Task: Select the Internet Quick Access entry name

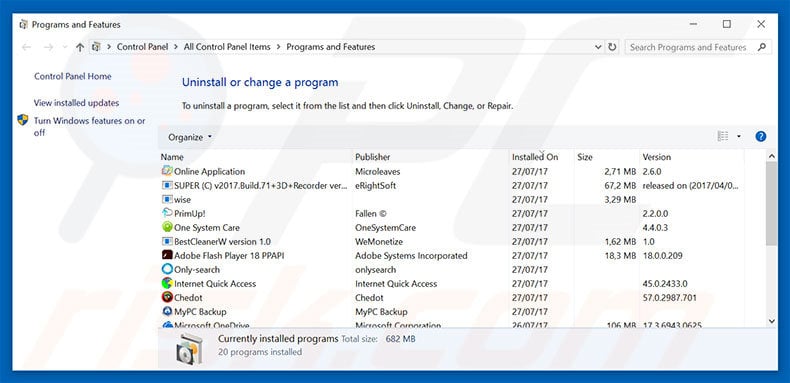Action: (x=215, y=283)
